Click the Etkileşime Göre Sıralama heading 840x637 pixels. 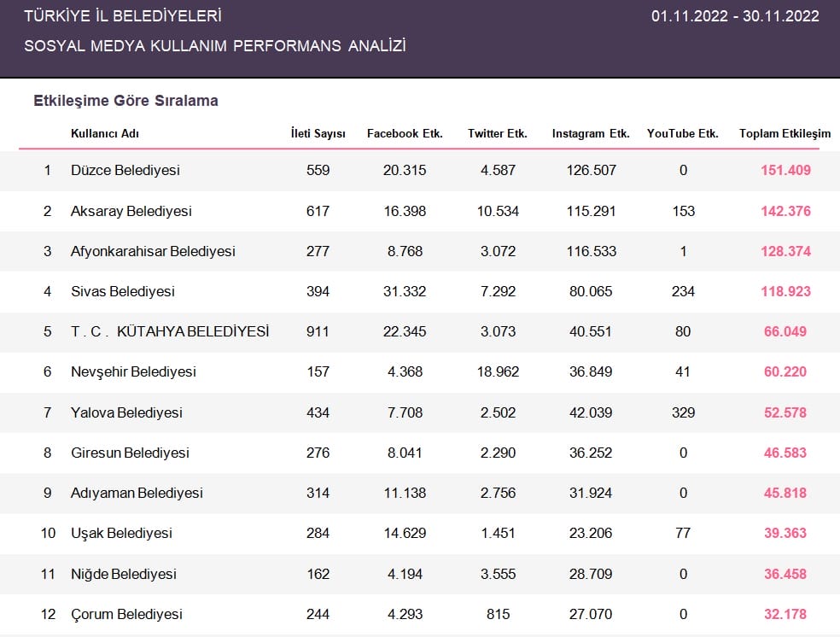(125, 101)
